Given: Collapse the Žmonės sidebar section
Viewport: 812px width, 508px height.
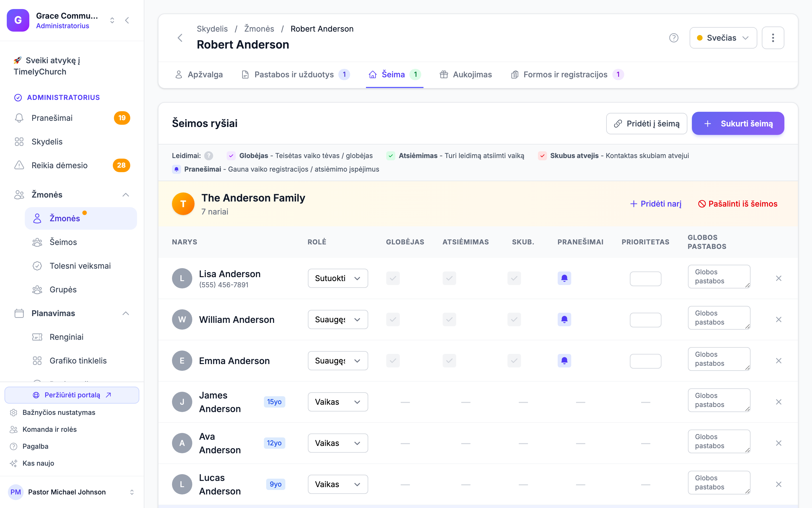Looking at the screenshot, I should pyautogui.click(x=126, y=195).
